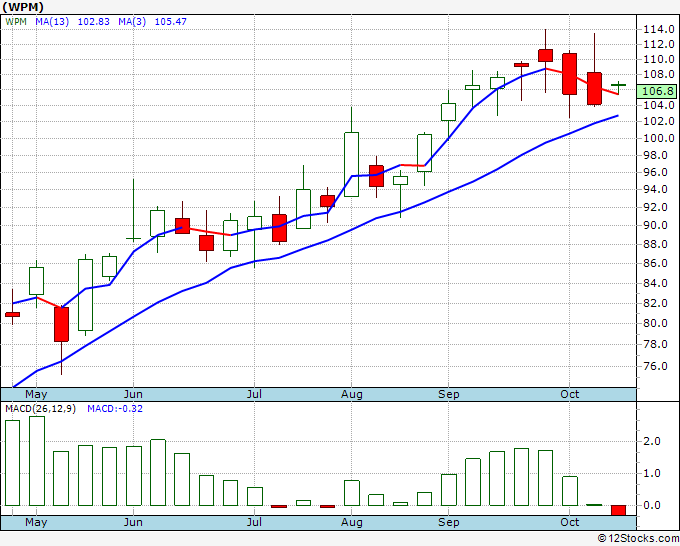Click Jun on the price chart axis

pyautogui.click(x=133, y=394)
